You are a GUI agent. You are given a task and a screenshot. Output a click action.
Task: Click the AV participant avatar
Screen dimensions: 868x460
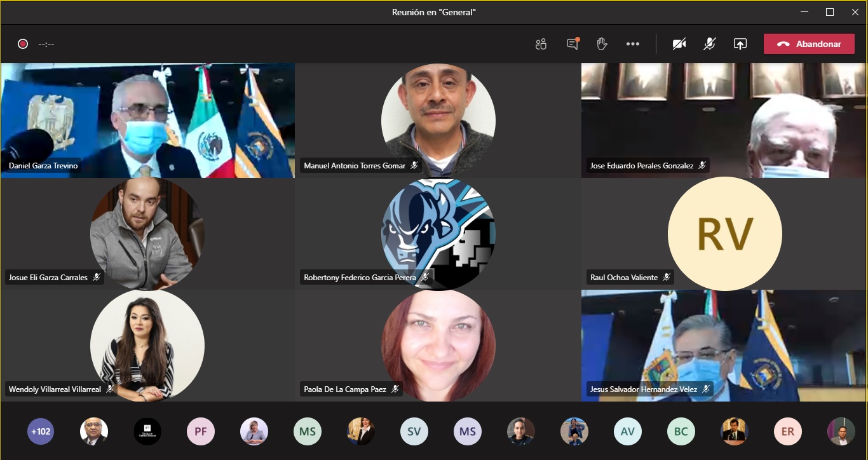click(x=628, y=431)
